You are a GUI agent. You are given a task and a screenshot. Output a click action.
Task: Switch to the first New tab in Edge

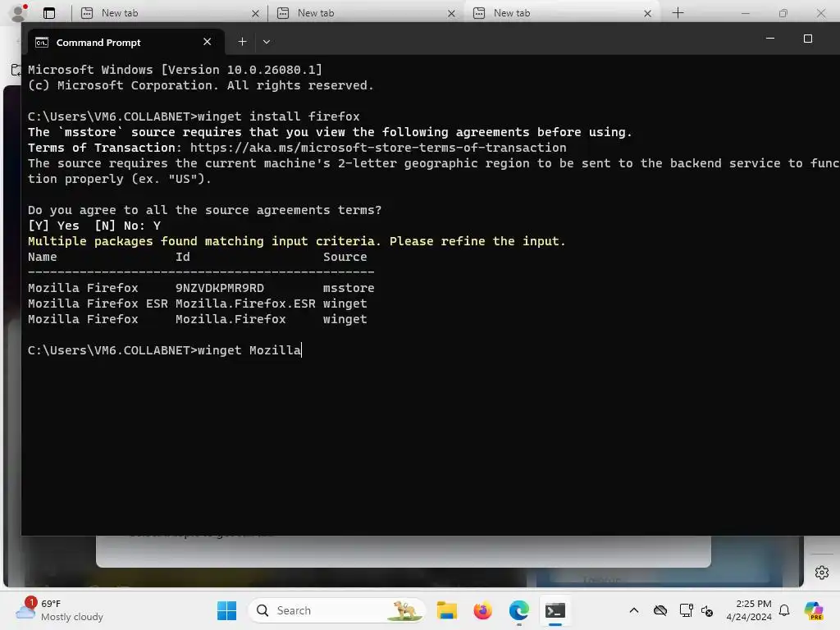[x=167, y=13]
